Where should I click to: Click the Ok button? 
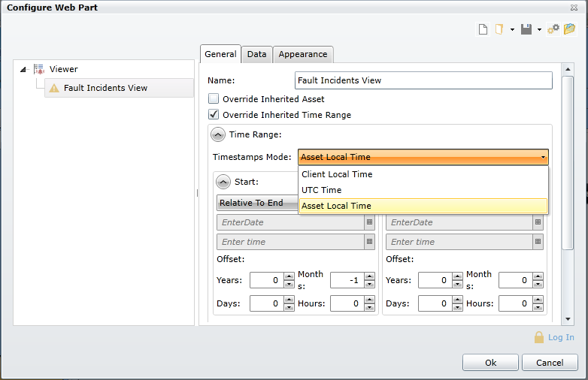(x=490, y=363)
